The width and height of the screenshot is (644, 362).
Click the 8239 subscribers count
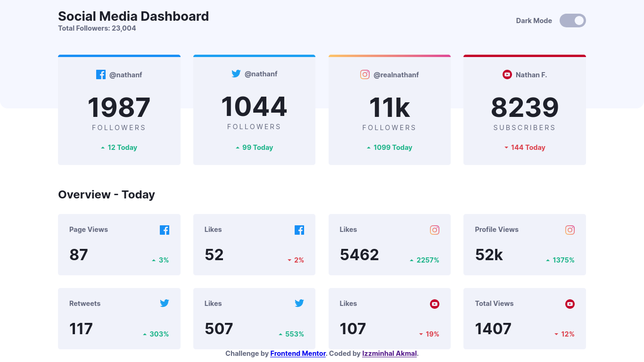(x=525, y=107)
